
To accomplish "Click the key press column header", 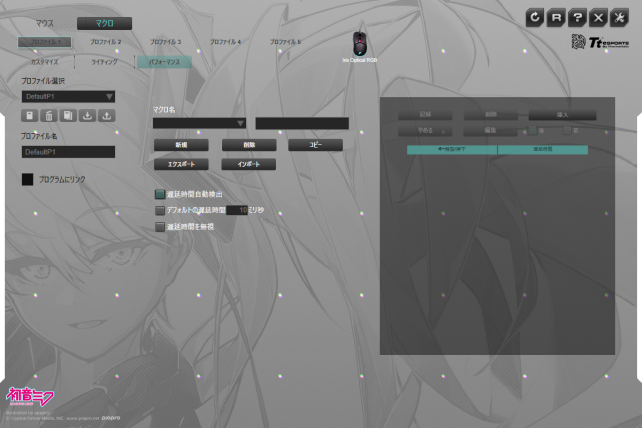I will pyautogui.click(x=452, y=149).
